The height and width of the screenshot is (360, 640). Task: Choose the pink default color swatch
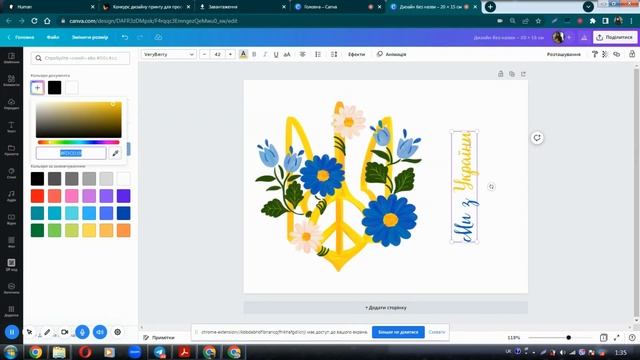pyautogui.click(x=71, y=196)
